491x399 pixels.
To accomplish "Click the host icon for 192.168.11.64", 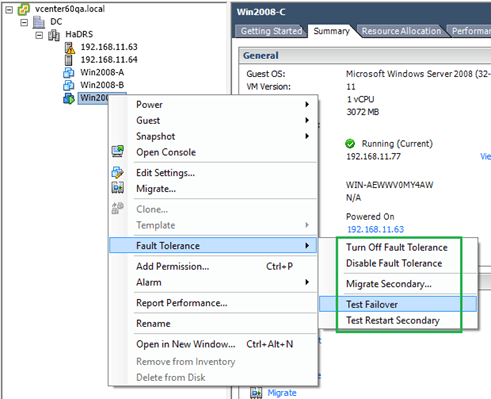I will (x=68, y=60).
